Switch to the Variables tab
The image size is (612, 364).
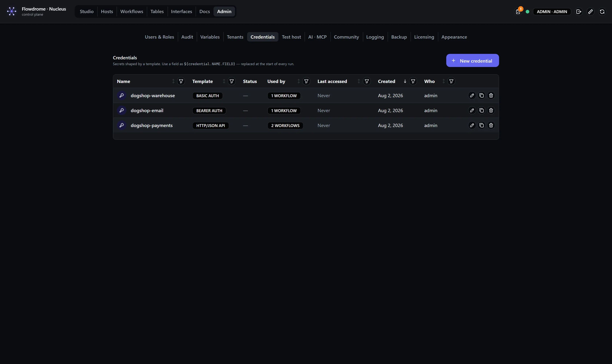point(210,37)
